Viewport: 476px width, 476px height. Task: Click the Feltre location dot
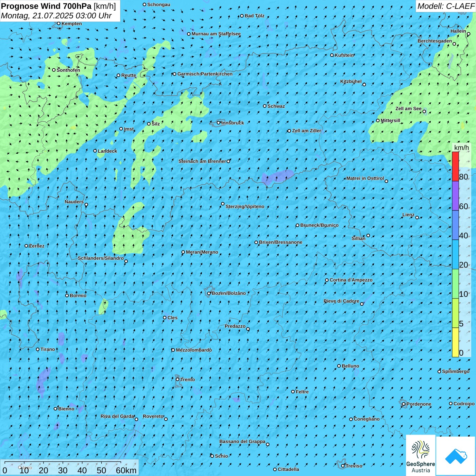[x=293, y=392]
